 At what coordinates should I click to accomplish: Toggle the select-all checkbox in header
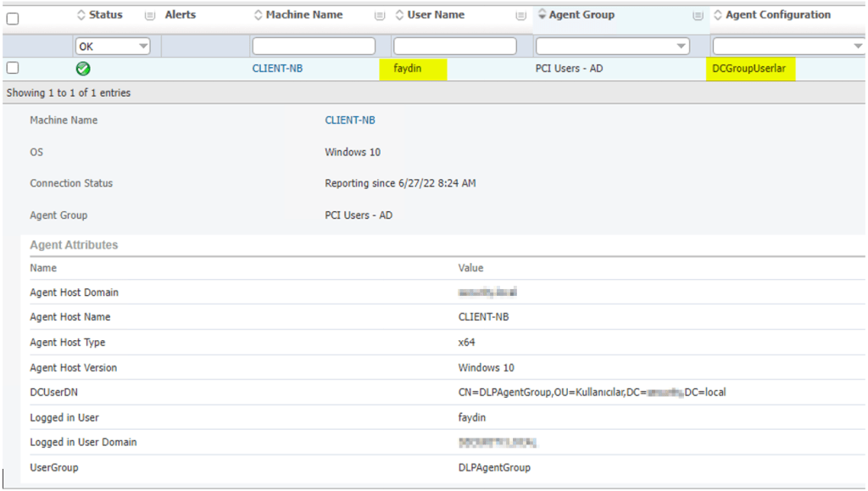(13, 18)
